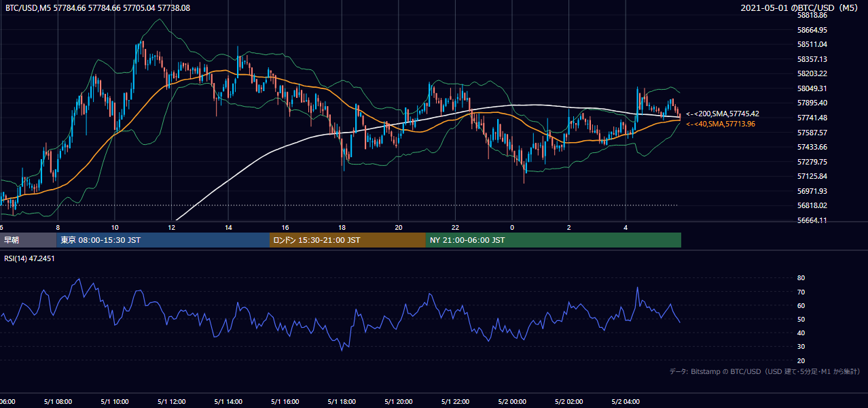The width and height of the screenshot is (868, 408).
Task: Click the hour label 10 on chart axis
Action: tap(115, 227)
